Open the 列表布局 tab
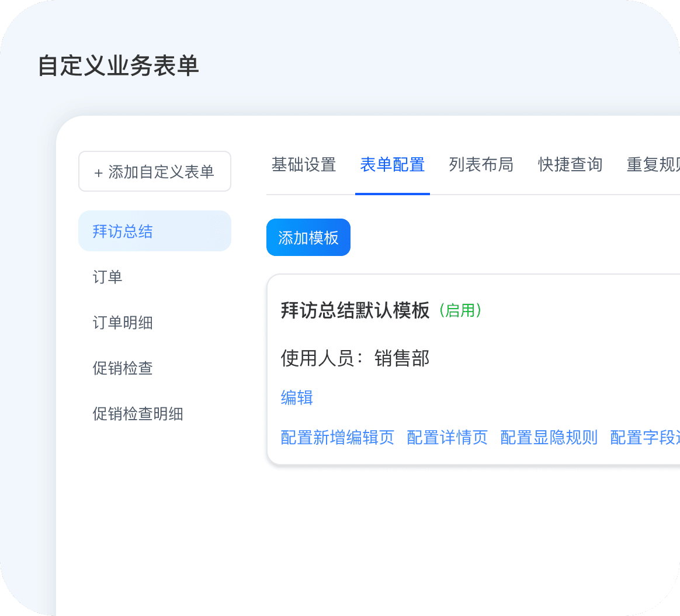680x616 pixels. [481, 165]
